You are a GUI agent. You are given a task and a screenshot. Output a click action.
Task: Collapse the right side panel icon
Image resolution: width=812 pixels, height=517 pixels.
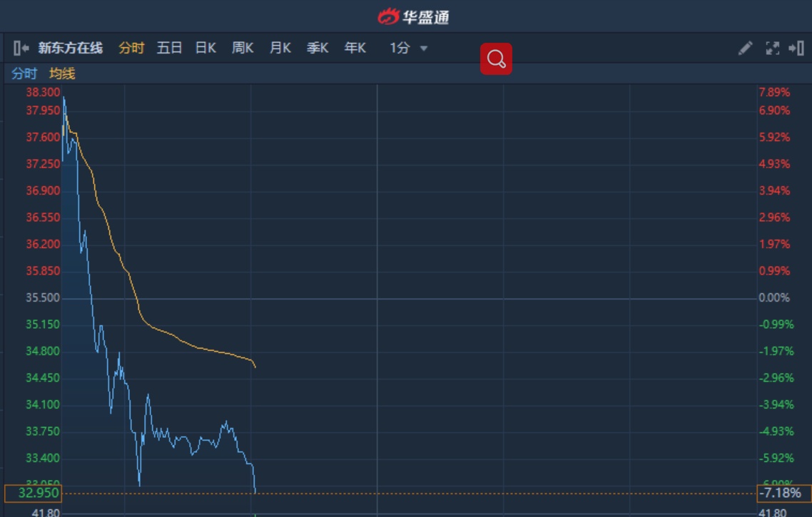coord(796,48)
